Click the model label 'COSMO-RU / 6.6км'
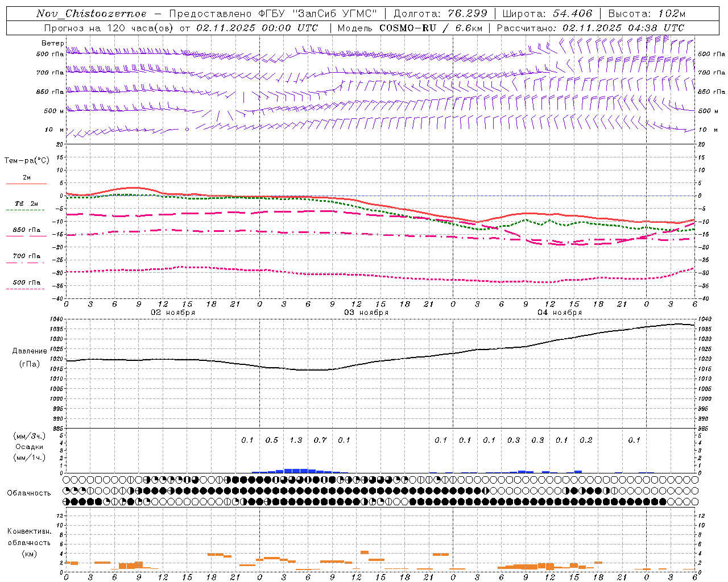 431,28
